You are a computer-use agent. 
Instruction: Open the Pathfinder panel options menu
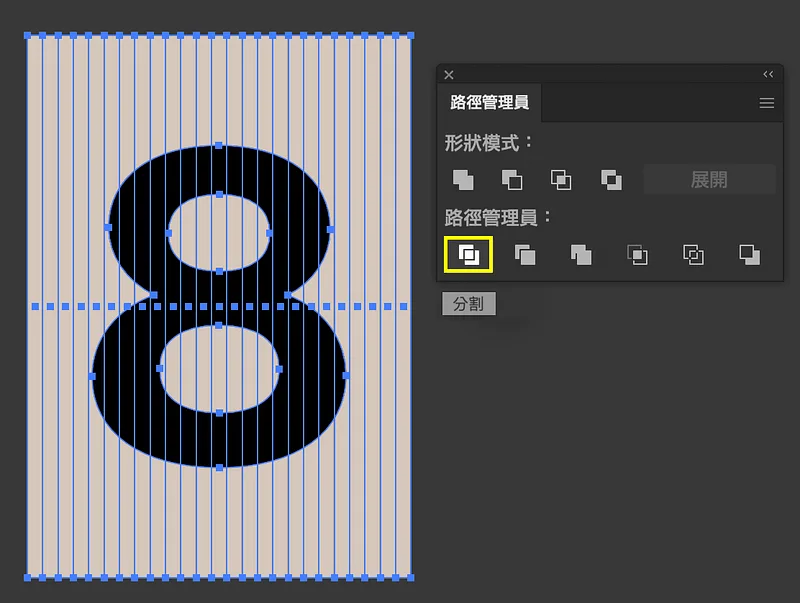[x=766, y=103]
